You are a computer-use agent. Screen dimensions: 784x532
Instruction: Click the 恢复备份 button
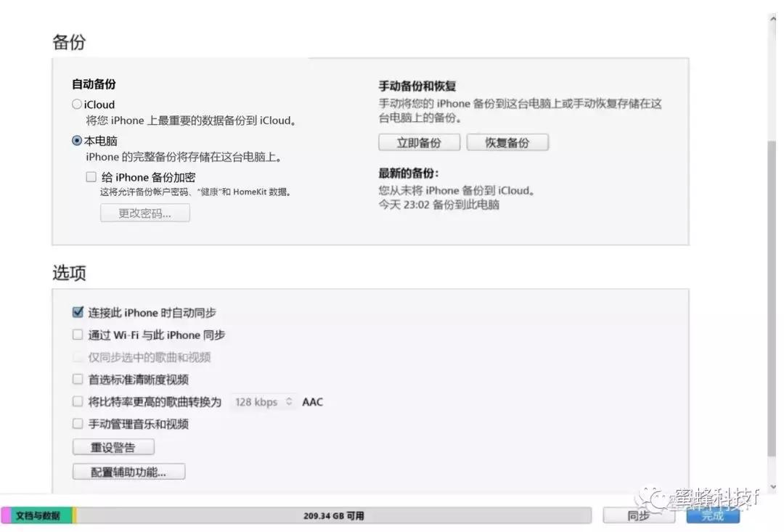coord(507,142)
